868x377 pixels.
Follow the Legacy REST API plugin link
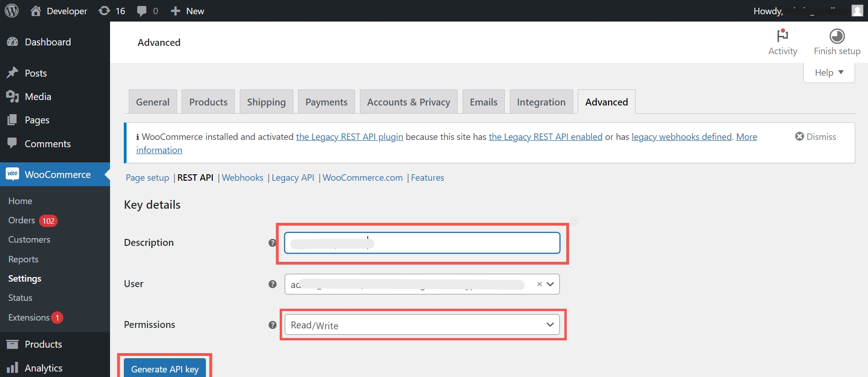(349, 137)
